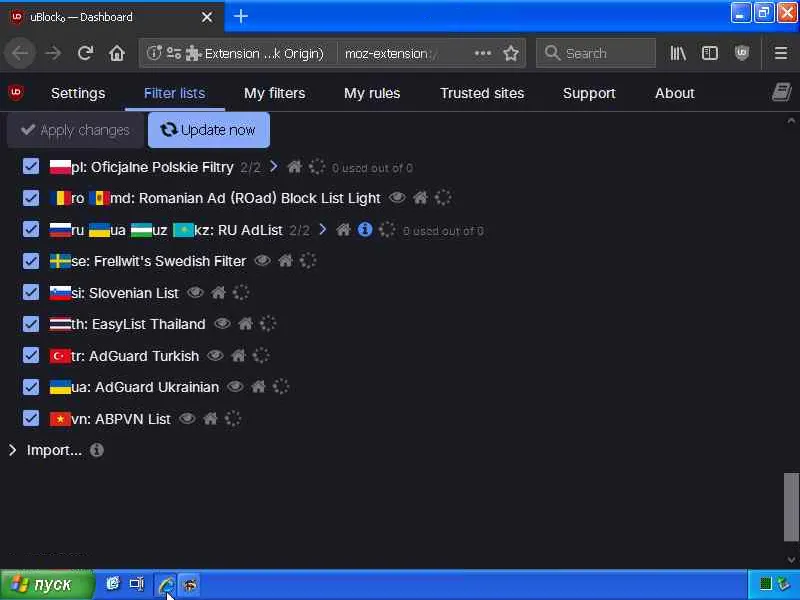Open home link for AdGuard Ukrainian
The height and width of the screenshot is (600, 800).
[258, 387]
